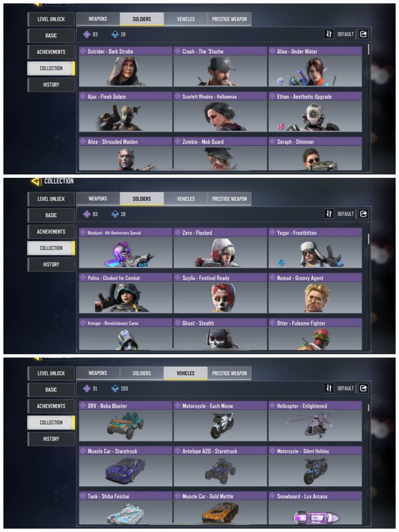Screen dimensions: 399x532
Task: Click the pink badge on Ethan - Aesthetic Upgrade card
Action: [x=281, y=126]
